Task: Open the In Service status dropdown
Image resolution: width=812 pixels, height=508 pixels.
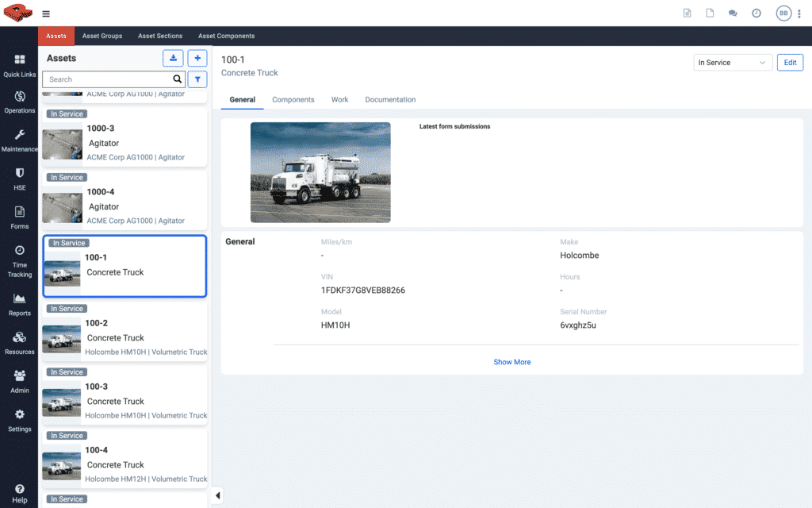Action: (732, 62)
